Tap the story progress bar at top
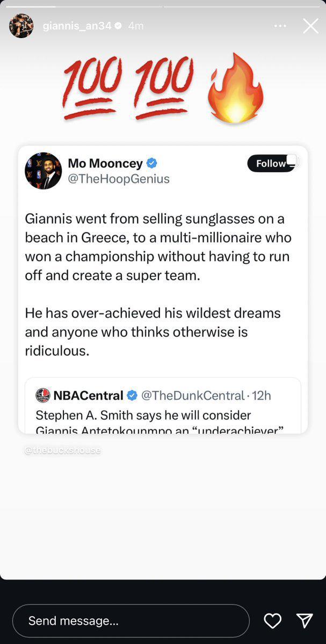326x644 pixels. (x=163, y=6)
